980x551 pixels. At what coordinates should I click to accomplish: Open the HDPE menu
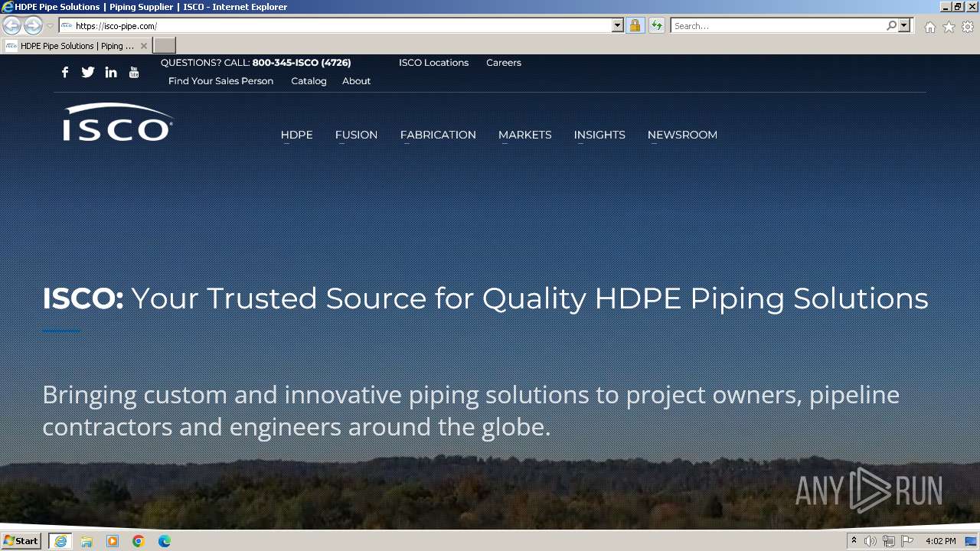coord(297,135)
